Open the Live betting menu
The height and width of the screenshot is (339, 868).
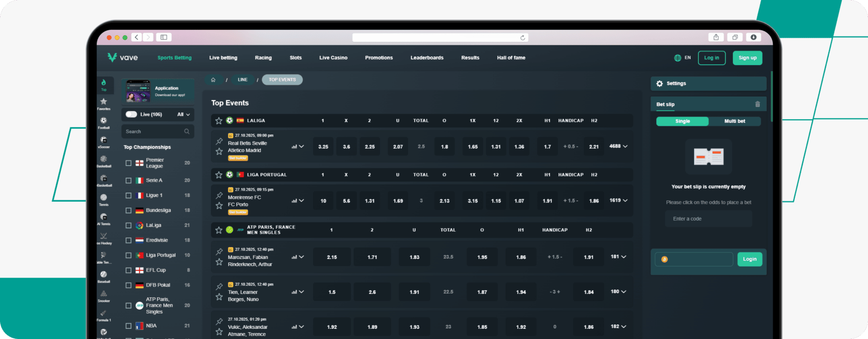tap(223, 58)
